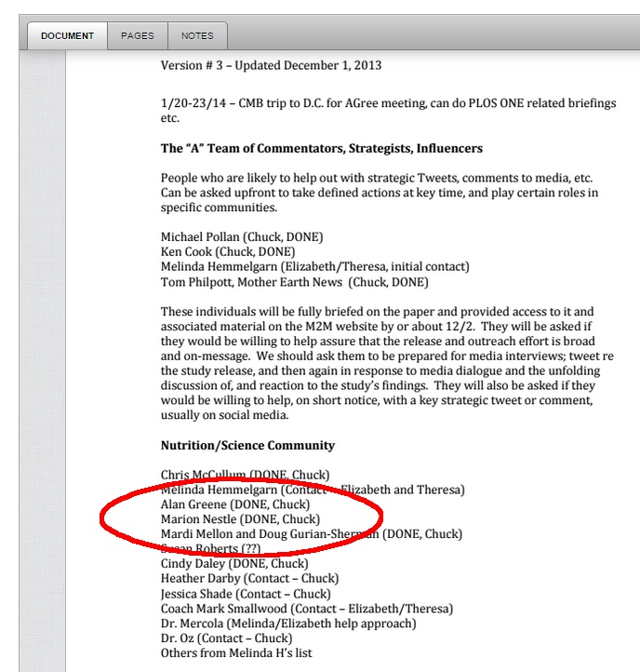640x672 pixels.
Task: Click the Dr. Mercola entry
Action: [288, 624]
